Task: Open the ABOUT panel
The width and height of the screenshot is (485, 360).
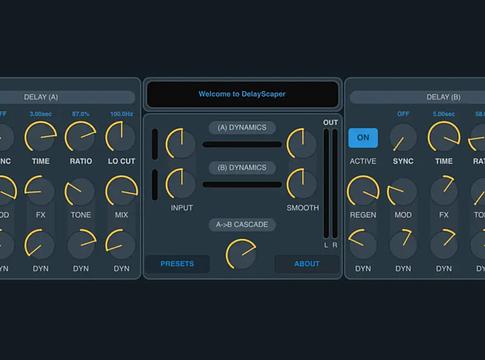Action: (307, 264)
